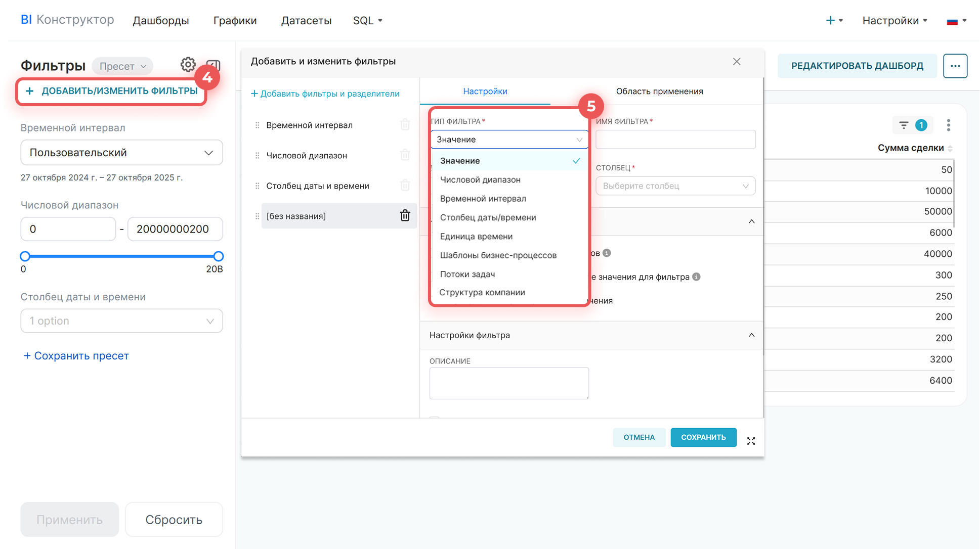Delete the [без названия] filter
The width and height of the screenshot is (980, 549).
click(405, 216)
